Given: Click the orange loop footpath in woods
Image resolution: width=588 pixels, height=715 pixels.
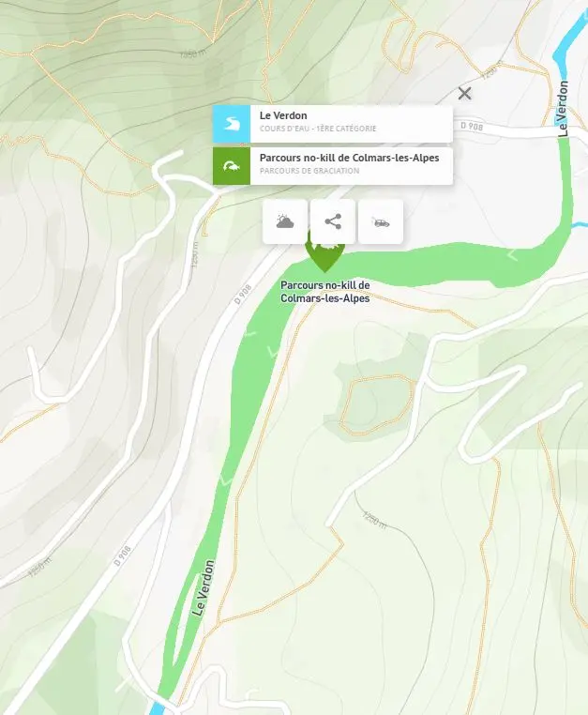Looking at the screenshot, I should [376, 405].
